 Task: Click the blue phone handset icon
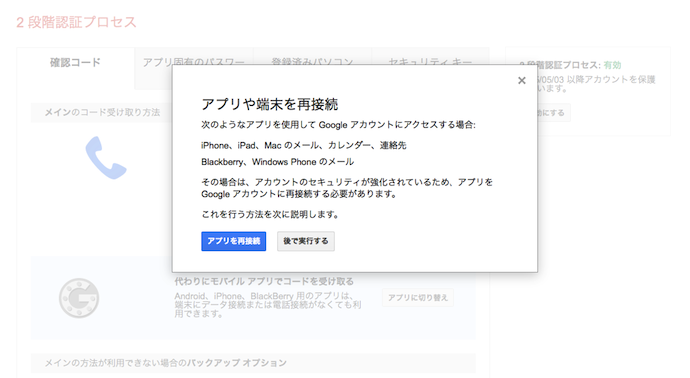pos(106,158)
